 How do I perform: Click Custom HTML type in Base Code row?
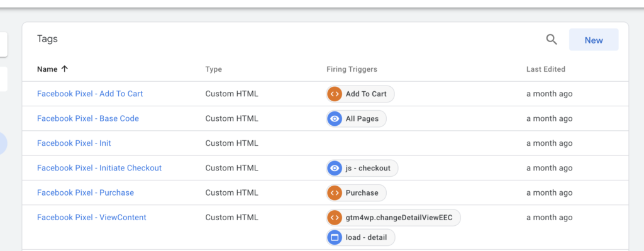pos(231,118)
